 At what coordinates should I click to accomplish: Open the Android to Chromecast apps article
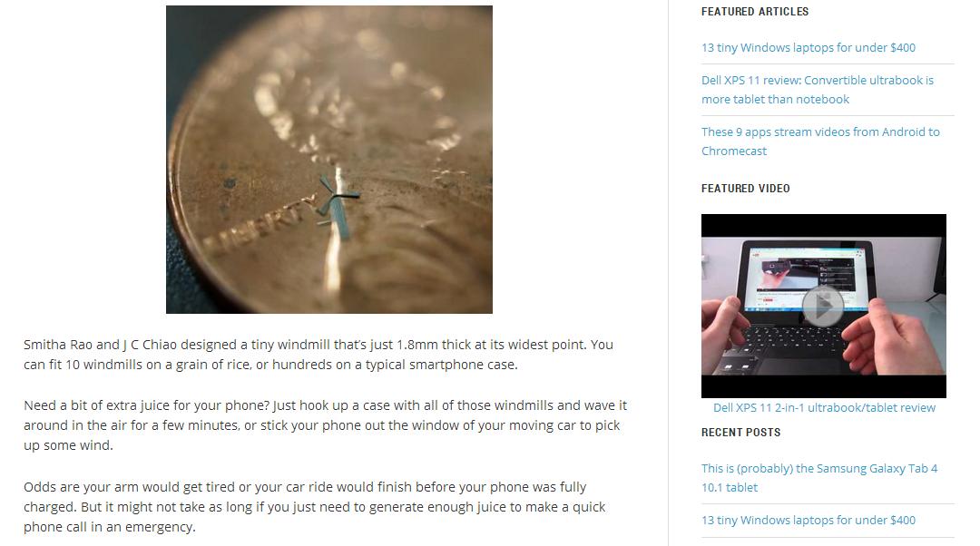(x=820, y=141)
